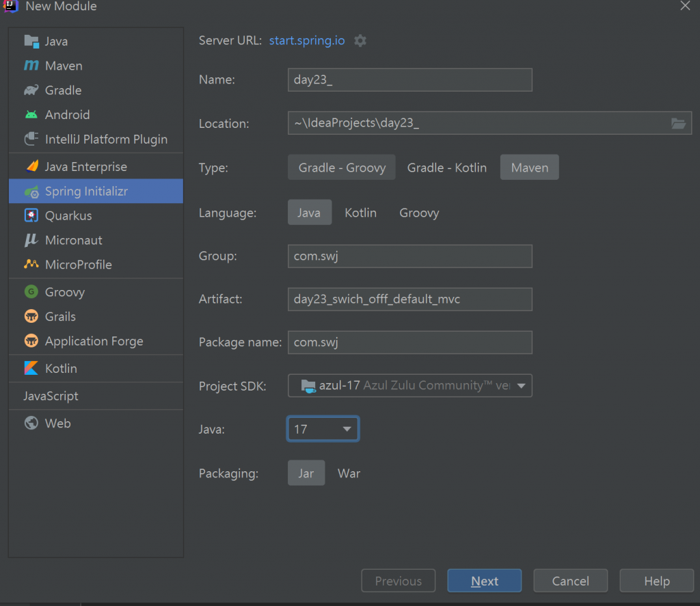Select Maven project type
The height and width of the screenshot is (606, 700).
pos(530,168)
